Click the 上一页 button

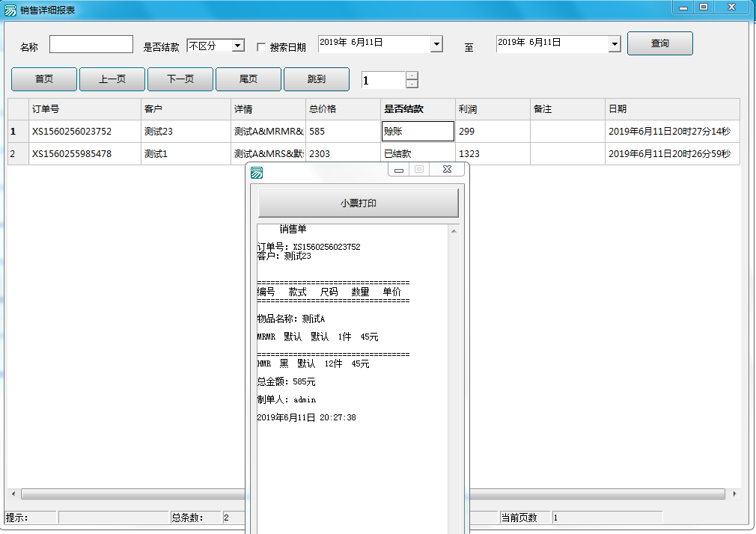point(112,79)
